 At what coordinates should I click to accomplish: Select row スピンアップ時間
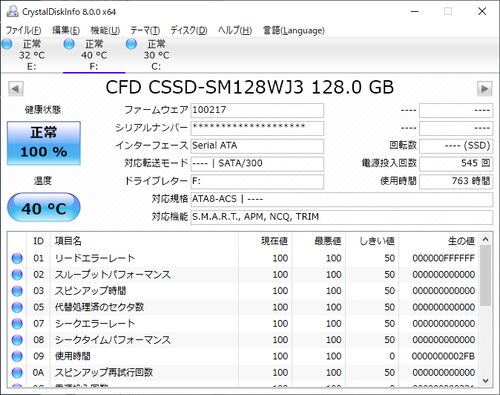coord(244,291)
